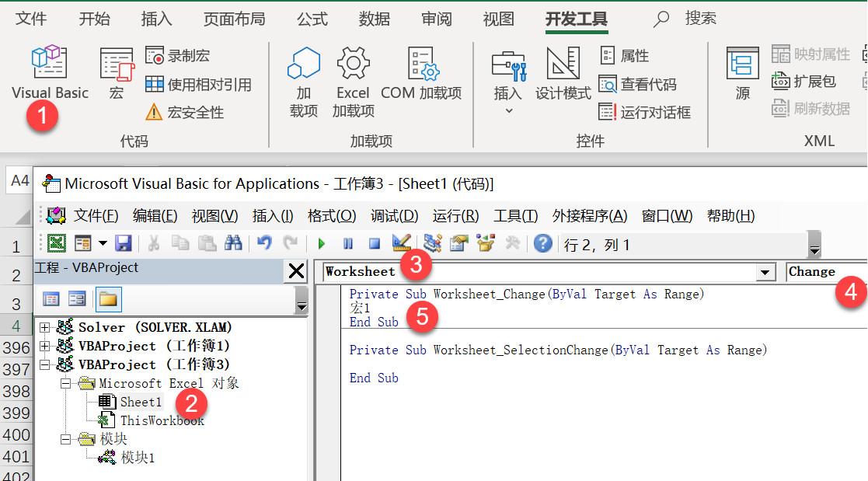Switch to the 视图 ribbon tab
The image size is (868, 481).
coord(499,19)
